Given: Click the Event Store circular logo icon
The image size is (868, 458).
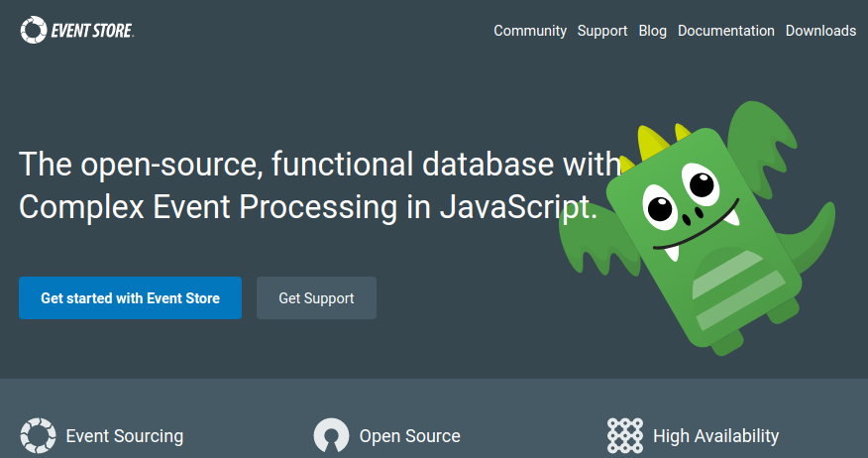Looking at the screenshot, I should tap(33, 31).
